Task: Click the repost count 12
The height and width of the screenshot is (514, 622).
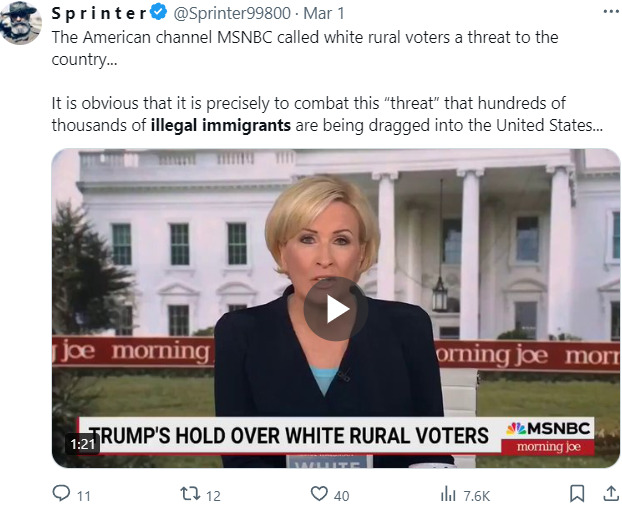Action: pos(213,495)
